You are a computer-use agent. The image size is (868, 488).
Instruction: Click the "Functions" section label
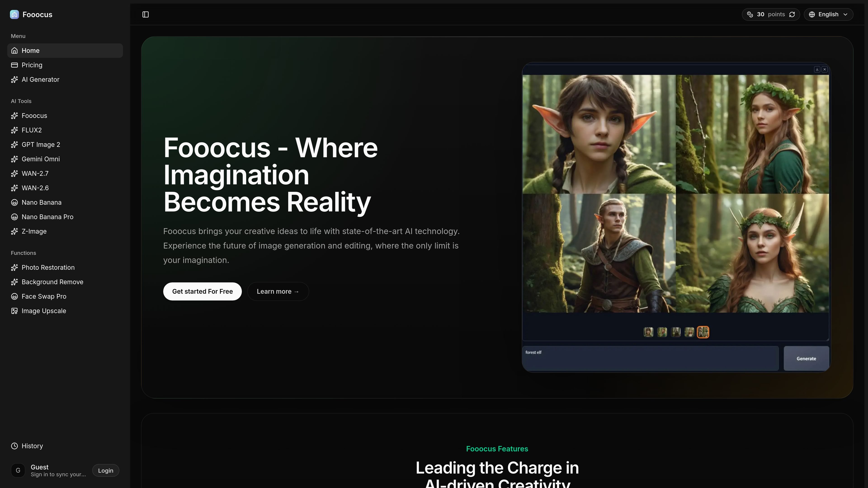(23, 253)
